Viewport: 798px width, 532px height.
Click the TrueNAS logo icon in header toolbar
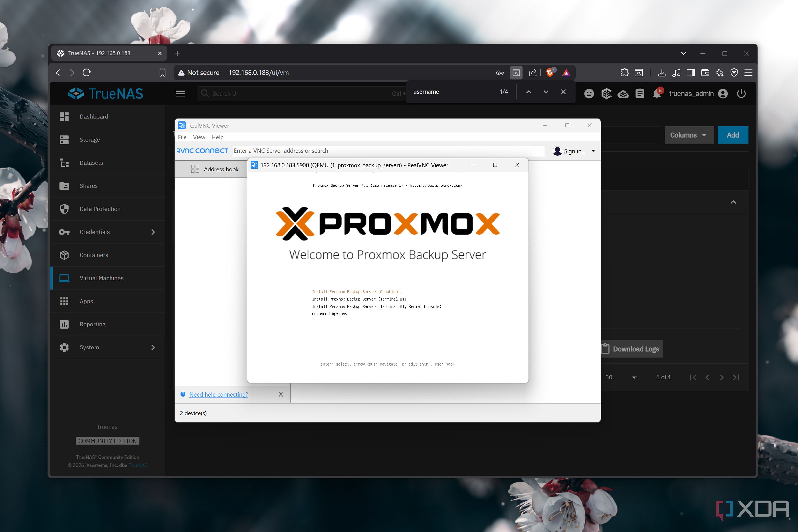pyautogui.click(x=606, y=94)
